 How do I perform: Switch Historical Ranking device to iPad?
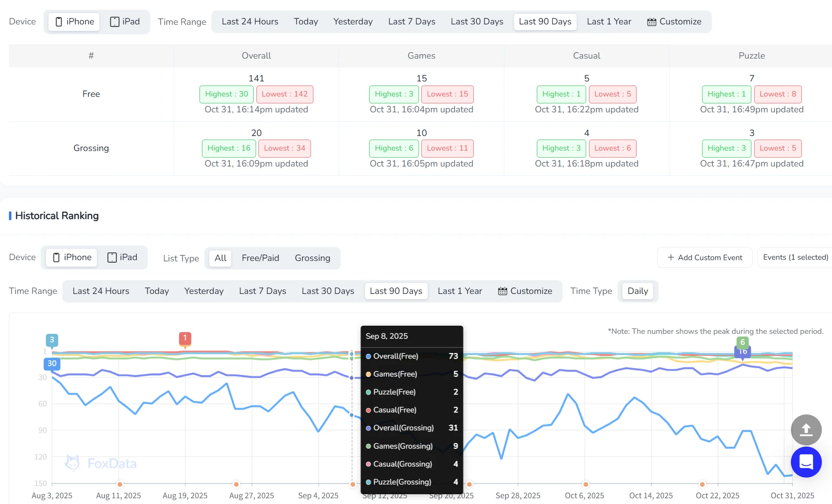click(122, 257)
